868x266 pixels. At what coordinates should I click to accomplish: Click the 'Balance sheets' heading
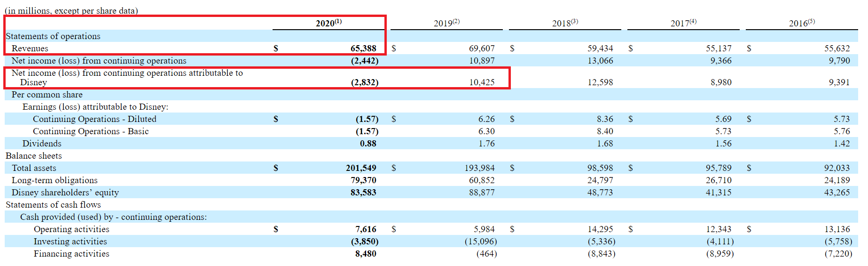[34, 156]
